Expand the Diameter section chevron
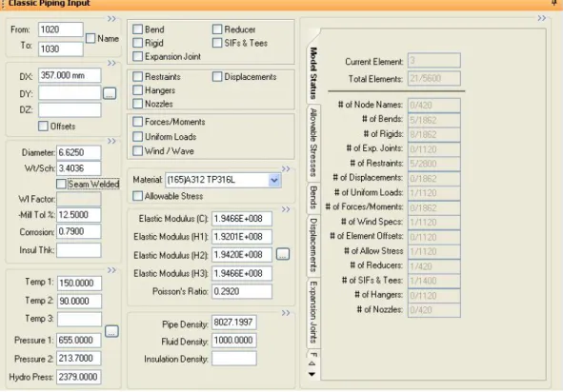The height and width of the screenshot is (392, 563). [x=111, y=141]
